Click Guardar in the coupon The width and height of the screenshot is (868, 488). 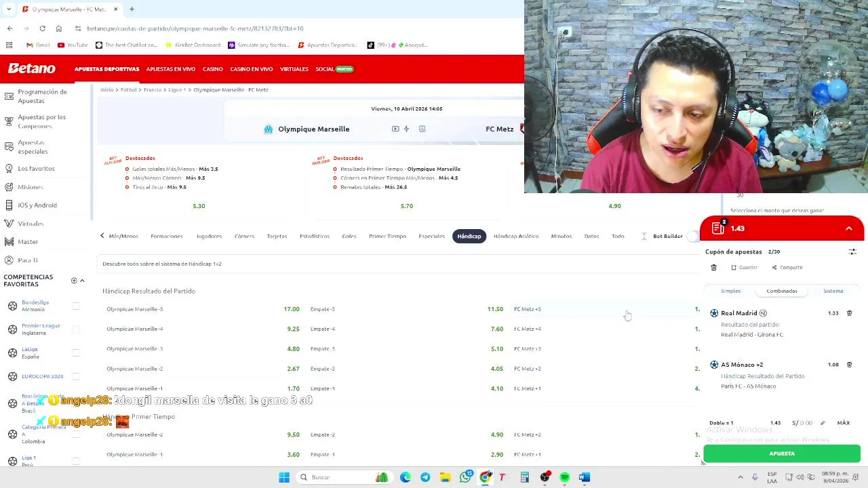click(744, 268)
